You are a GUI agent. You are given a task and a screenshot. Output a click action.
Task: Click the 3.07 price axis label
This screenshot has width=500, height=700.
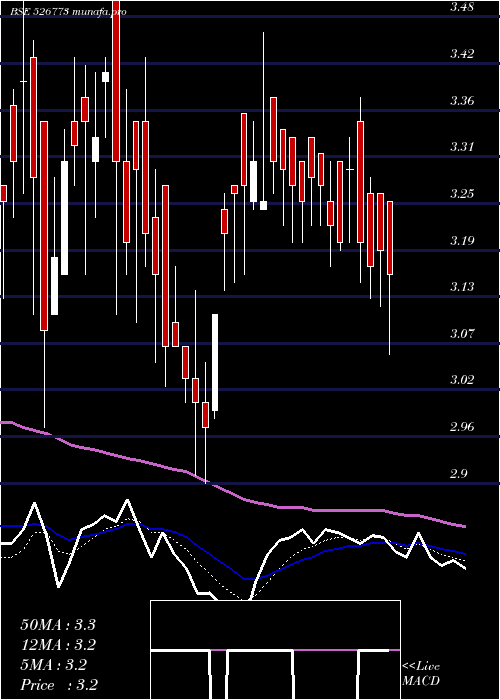[x=462, y=334]
